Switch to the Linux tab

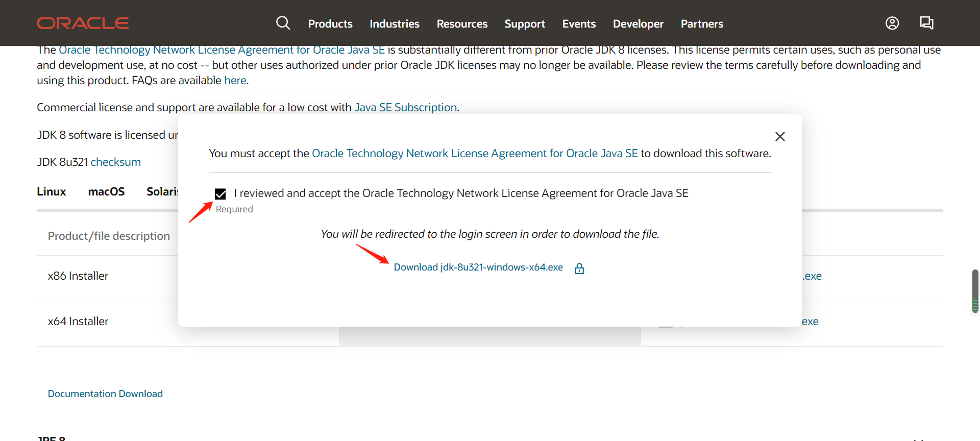click(52, 192)
